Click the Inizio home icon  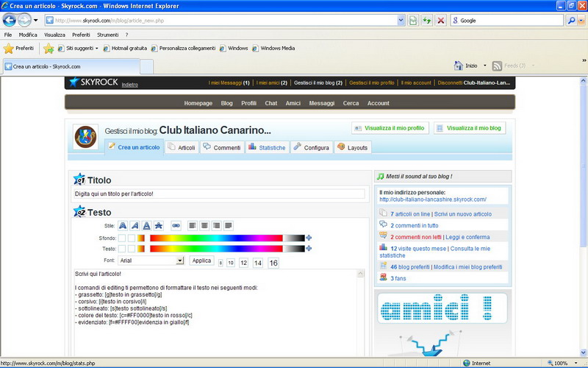coord(458,66)
